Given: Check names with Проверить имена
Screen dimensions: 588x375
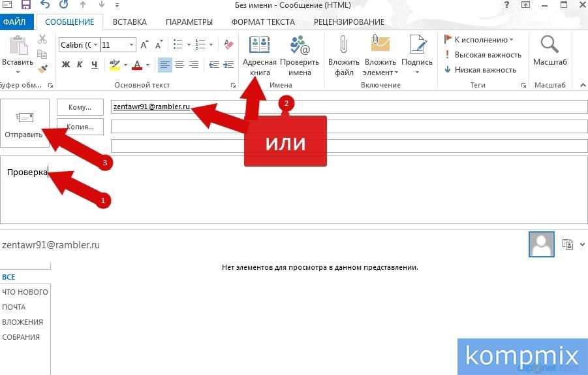Looking at the screenshot, I should tap(300, 56).
